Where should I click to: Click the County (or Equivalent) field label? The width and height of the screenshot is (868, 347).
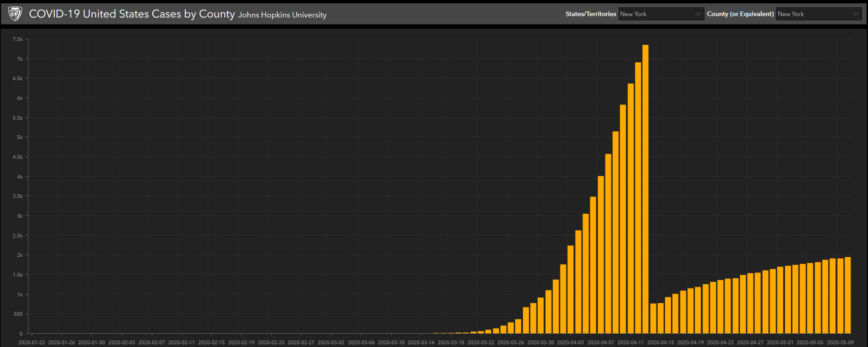click(740, 14)
